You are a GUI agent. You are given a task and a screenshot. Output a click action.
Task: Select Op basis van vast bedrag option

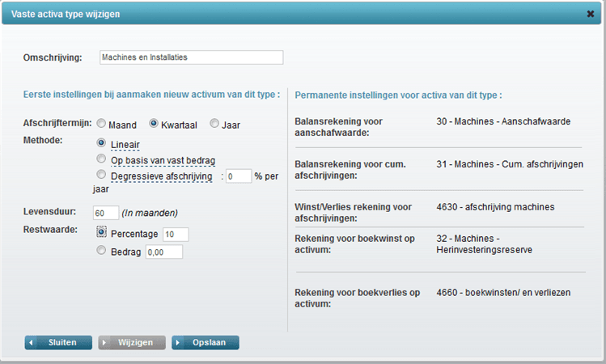[101, 159]
